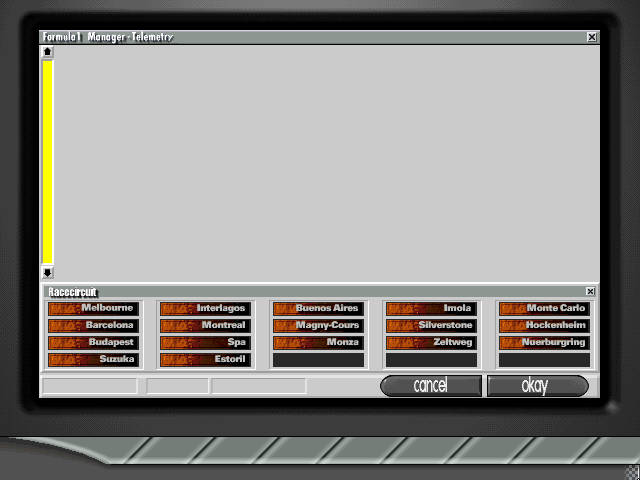This screenshot has width=640, height=480.
Task: Choose the Budapest race circuit
Action: [x=93, y=343]
